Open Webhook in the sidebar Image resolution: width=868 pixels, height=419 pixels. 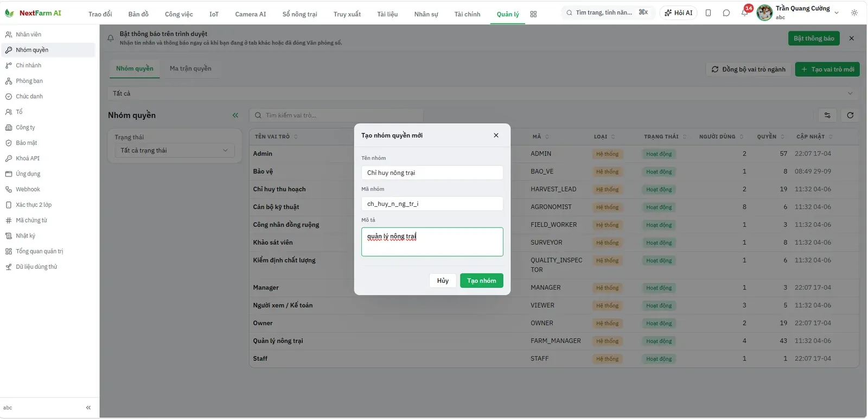(49, 189)
